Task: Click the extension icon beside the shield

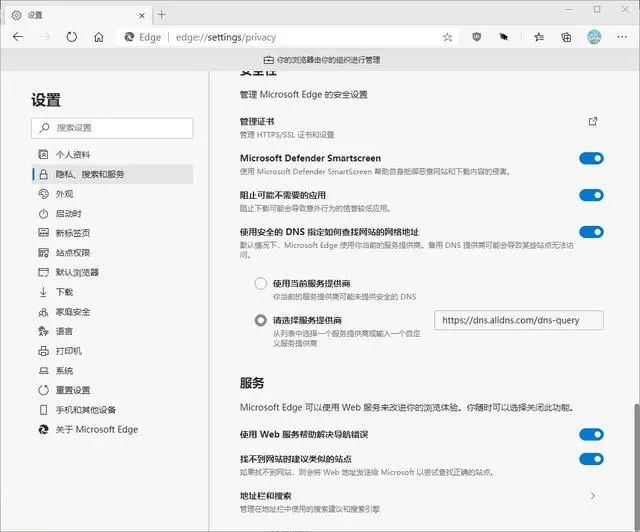Action: click(x=504, y=37)
